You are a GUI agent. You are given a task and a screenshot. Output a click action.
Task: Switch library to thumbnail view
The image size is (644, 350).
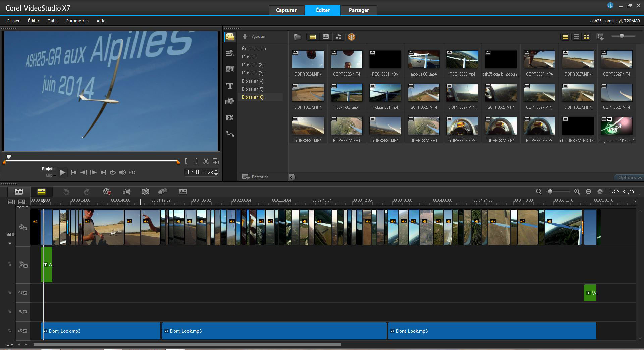pos(586,37)
